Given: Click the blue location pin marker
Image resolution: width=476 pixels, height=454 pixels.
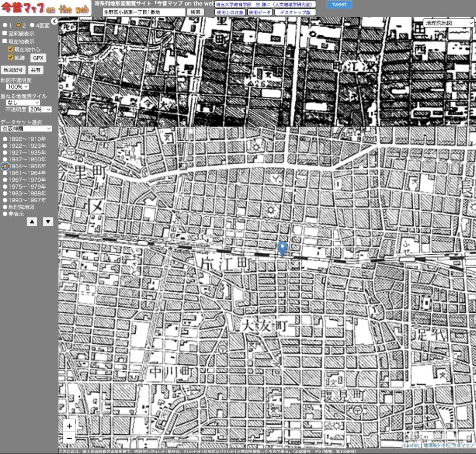Looking at the screenshot, I should click(282, 248).
